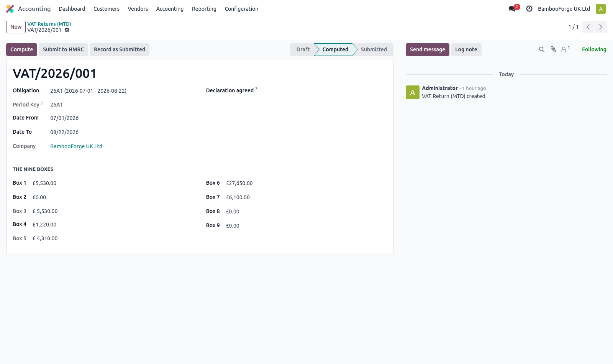
Task: Click the Date To value 08/22/2026
Action: 64,132
